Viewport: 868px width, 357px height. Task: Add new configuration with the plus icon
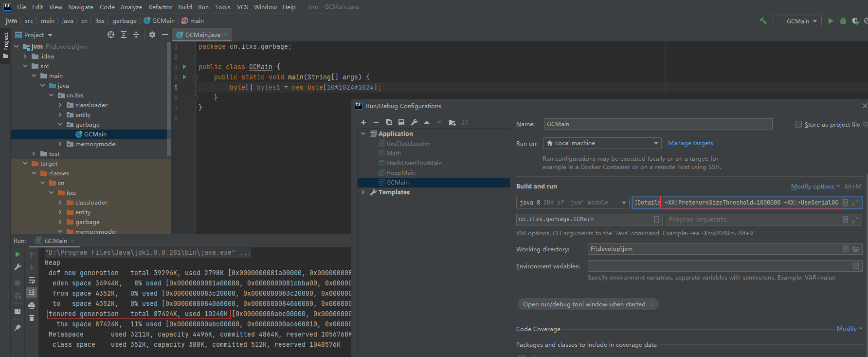pyautogui.click(x=363, y=122)
